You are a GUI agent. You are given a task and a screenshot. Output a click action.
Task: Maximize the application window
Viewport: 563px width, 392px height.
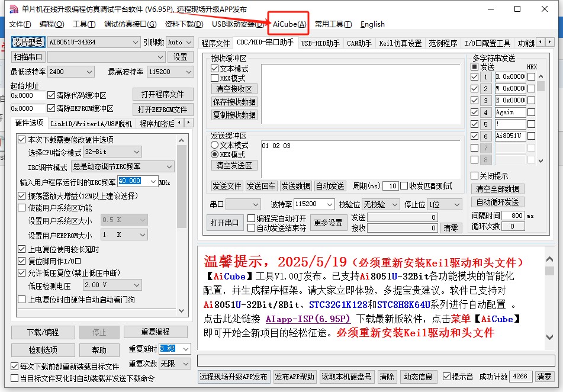[517, 9]
